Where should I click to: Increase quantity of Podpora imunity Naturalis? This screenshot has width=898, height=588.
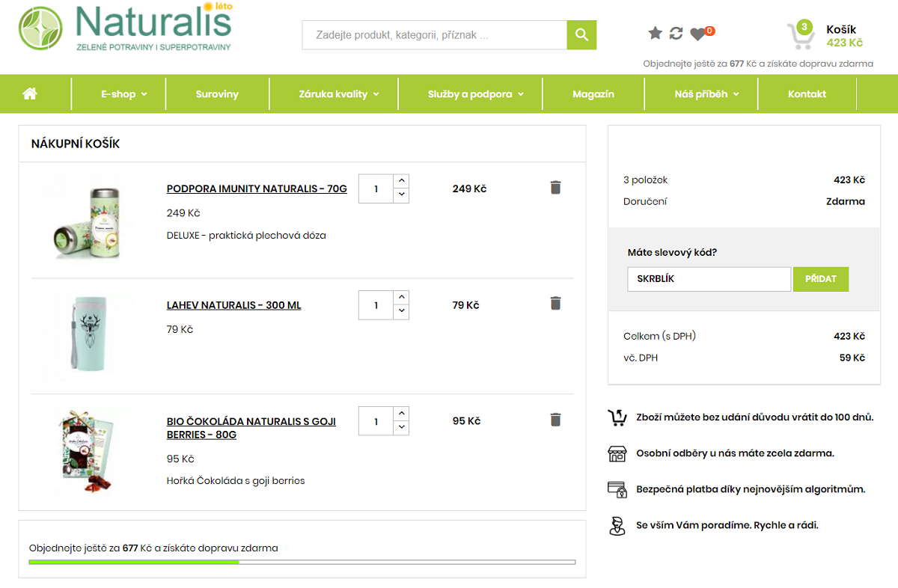pyautogui.click(x=401, y=181)
